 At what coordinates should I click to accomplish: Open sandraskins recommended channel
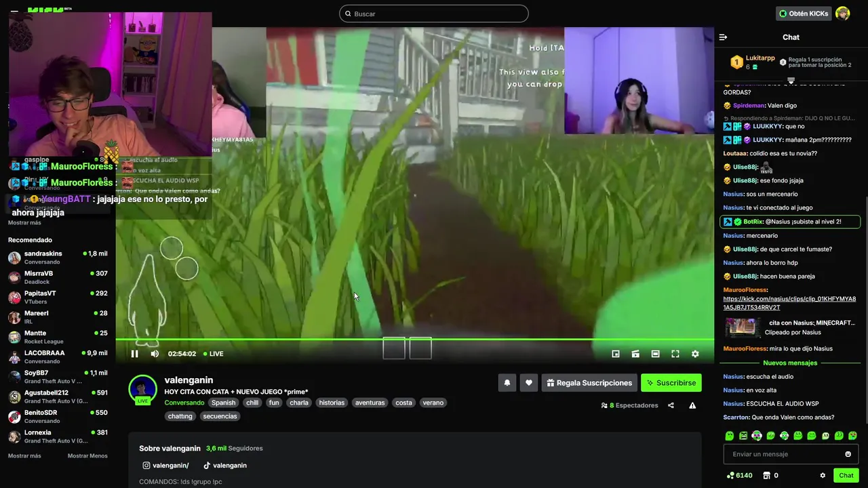[58, 258]
